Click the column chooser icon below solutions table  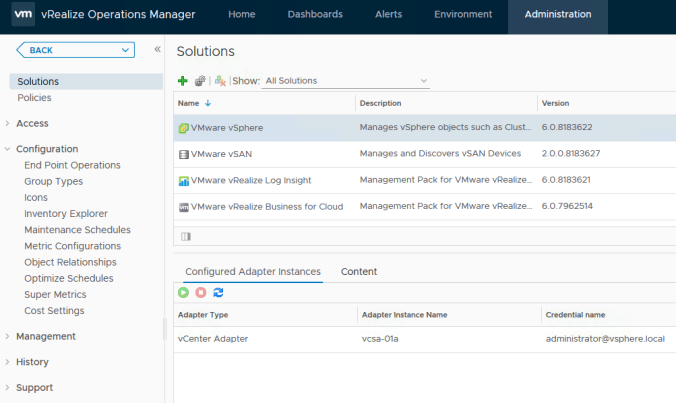point(185,236)
